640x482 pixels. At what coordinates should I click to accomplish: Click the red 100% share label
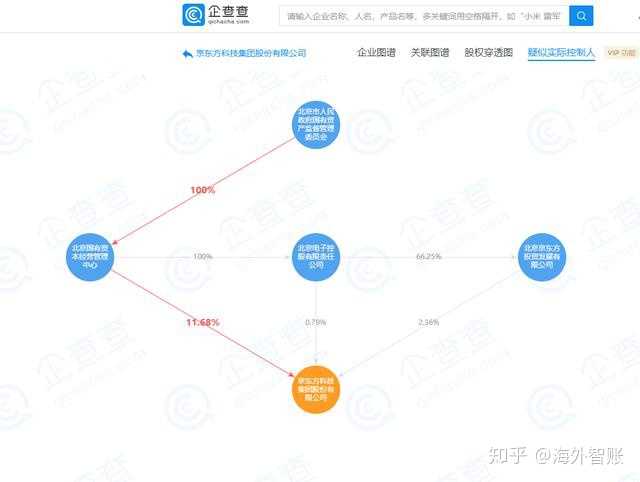click(x=202, y=190)
